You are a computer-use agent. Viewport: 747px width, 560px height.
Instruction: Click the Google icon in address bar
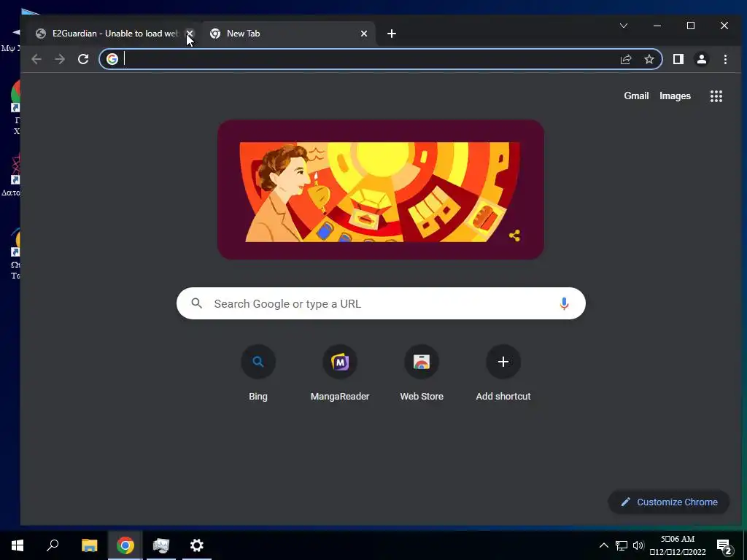pos(112,59)
